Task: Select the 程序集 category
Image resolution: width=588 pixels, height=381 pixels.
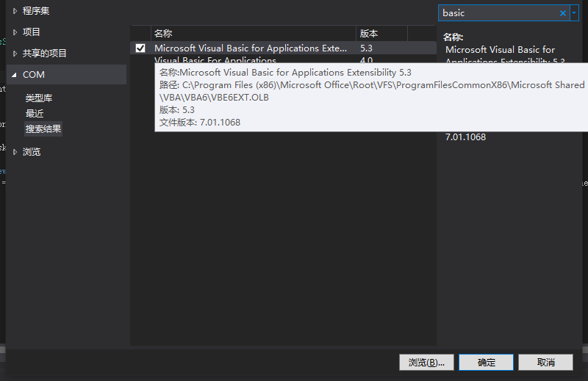Action: 36,11
